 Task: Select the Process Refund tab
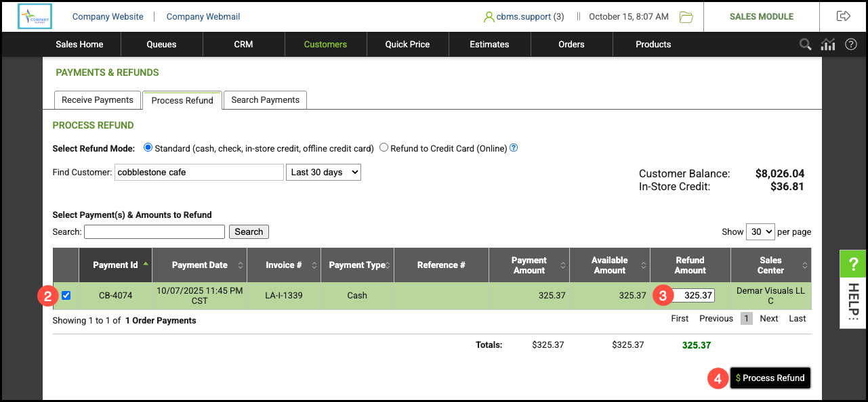182,100
